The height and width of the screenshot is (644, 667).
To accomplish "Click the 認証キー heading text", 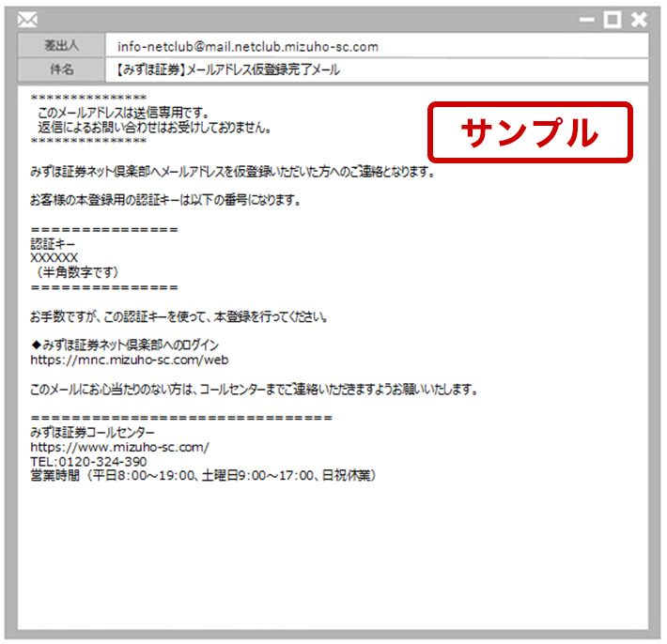I will 53,244.
